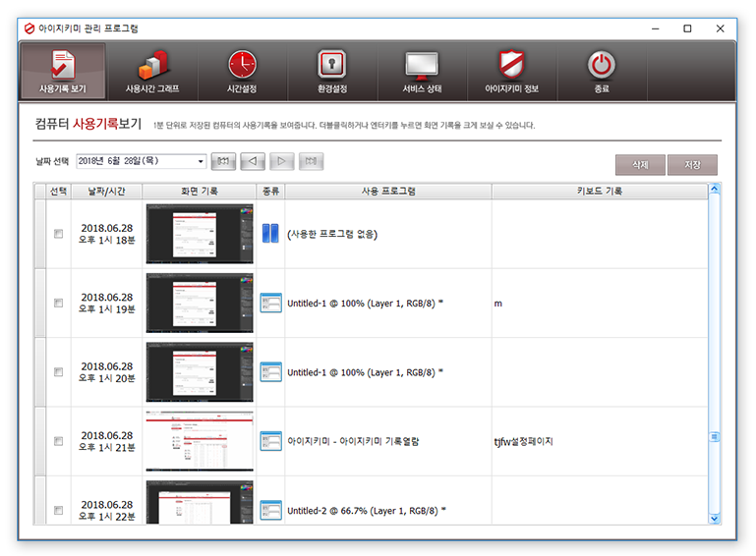Select the keyboard record 'm'
756x556 pixels.
click(498, 304)
